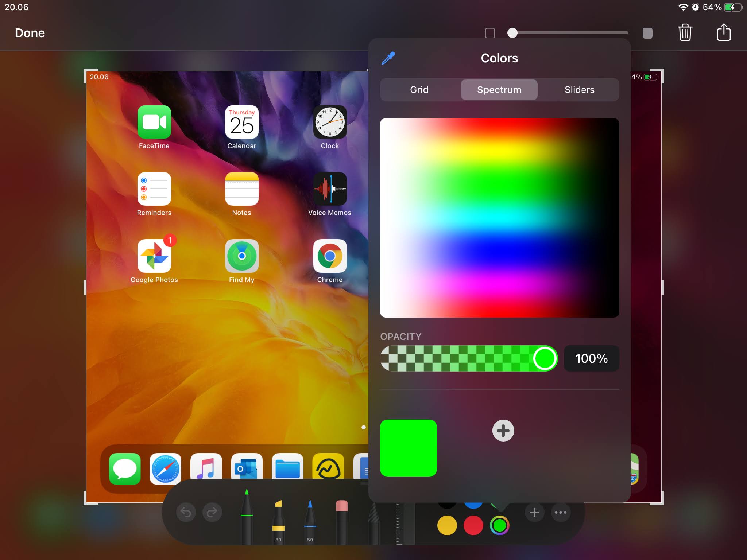Switch to the Grid tab

pos(419,90)
